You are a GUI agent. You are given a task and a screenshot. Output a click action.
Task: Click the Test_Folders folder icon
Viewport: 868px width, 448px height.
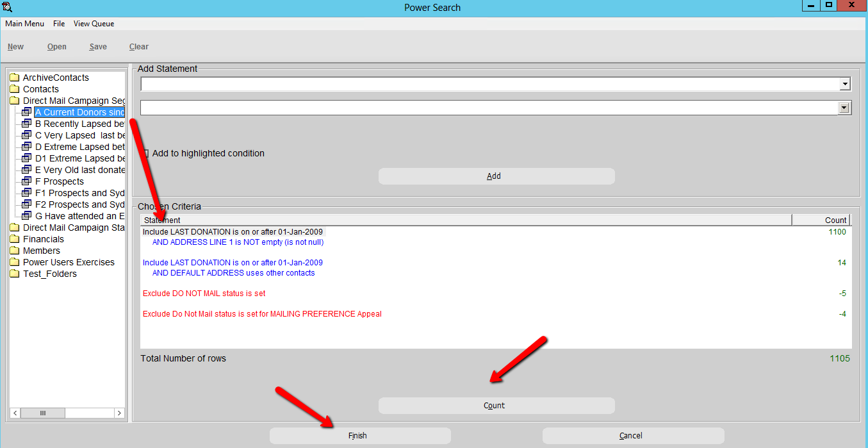coord(14,274)
